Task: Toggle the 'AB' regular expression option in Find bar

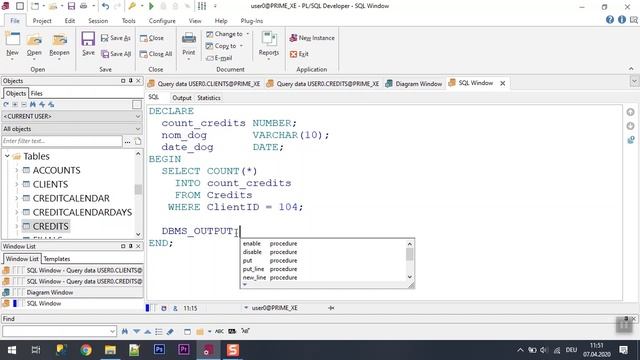Action: point(245,331)
